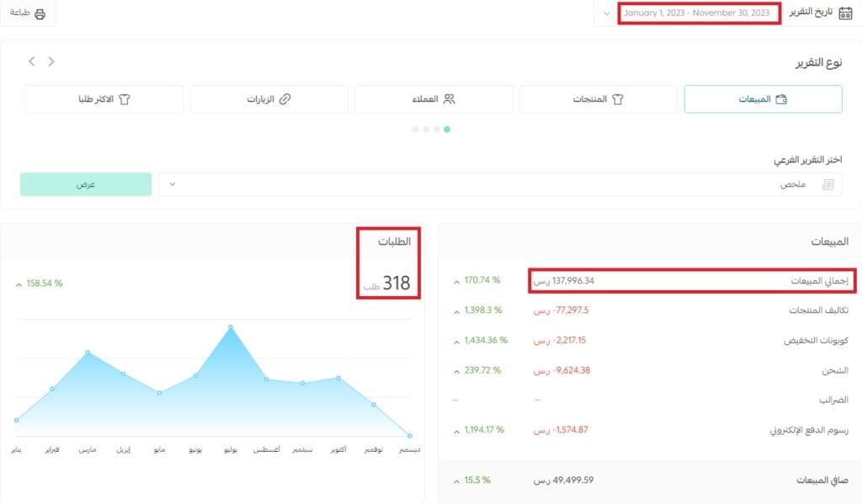Click the people icon on العملاء tab
The height and width of the screenshot is (504, 862).
(450, 99)
